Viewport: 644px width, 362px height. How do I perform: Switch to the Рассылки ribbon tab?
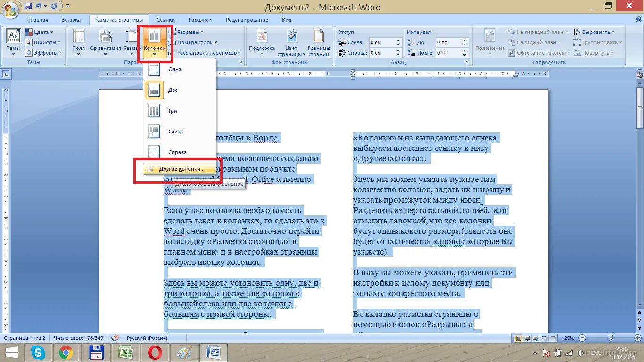click(200, 20)
